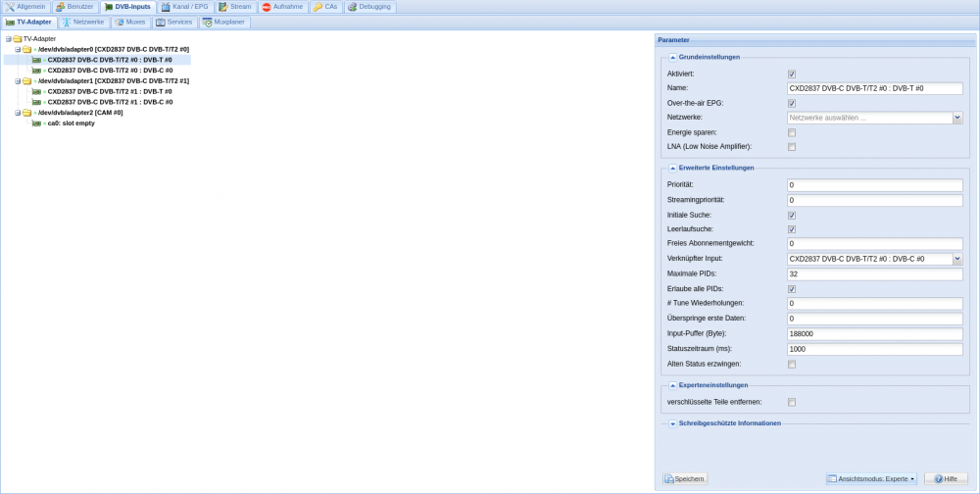Click the Speichern button

tap(685, 479)
